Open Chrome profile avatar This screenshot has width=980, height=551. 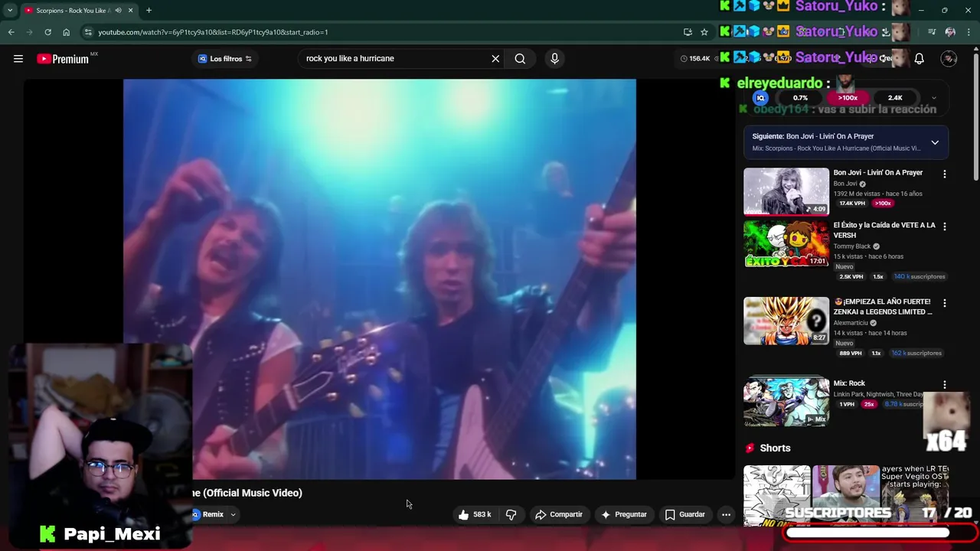click(x=950, y=32)
